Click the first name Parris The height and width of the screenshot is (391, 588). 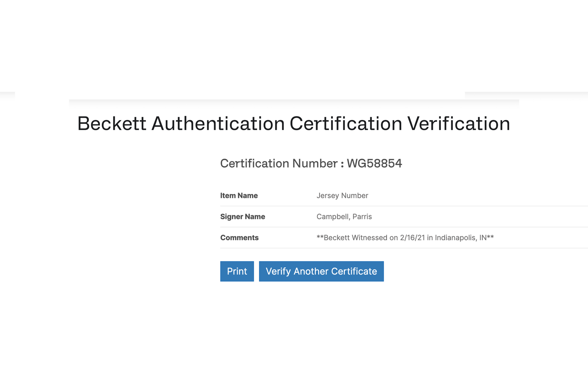(362, 217)
